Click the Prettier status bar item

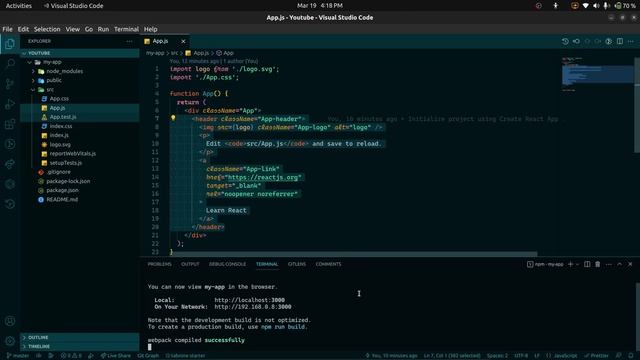(596, 356)
